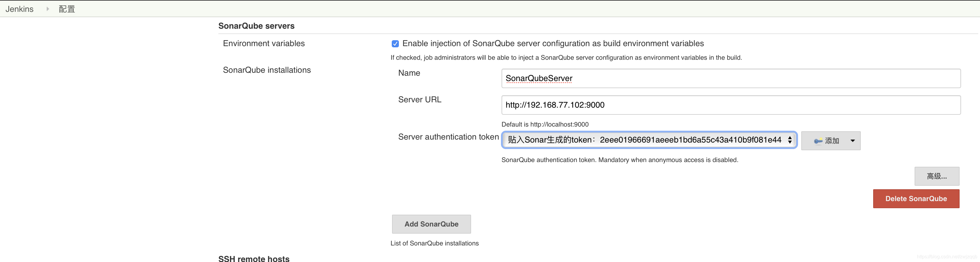This screenshot has height=262, width=980.
Task: Click the Enable injection checkbox label text
Action: (x=553, y=43)
